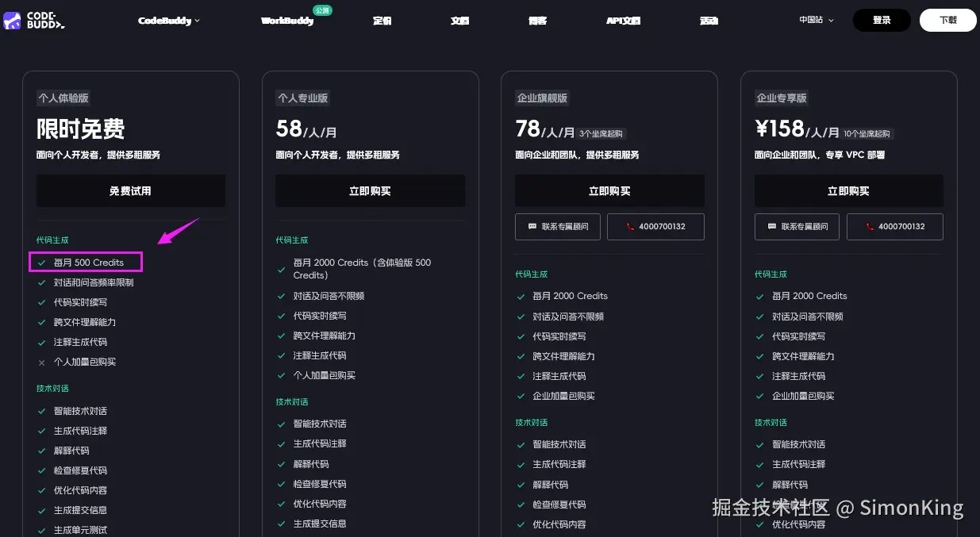980x537 pixels.
Task: Click phone icon in 企业旗舰版 4000700132 button
Action: [x=630, y=227]
